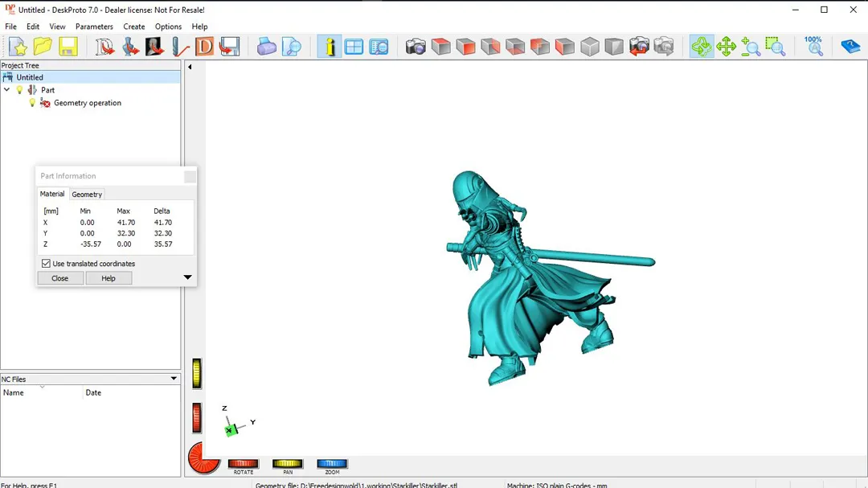Image resolution: width=868 pixels, height=488 pixels.
Task: Open the Parameters menu
Action: tap(94, 27)
